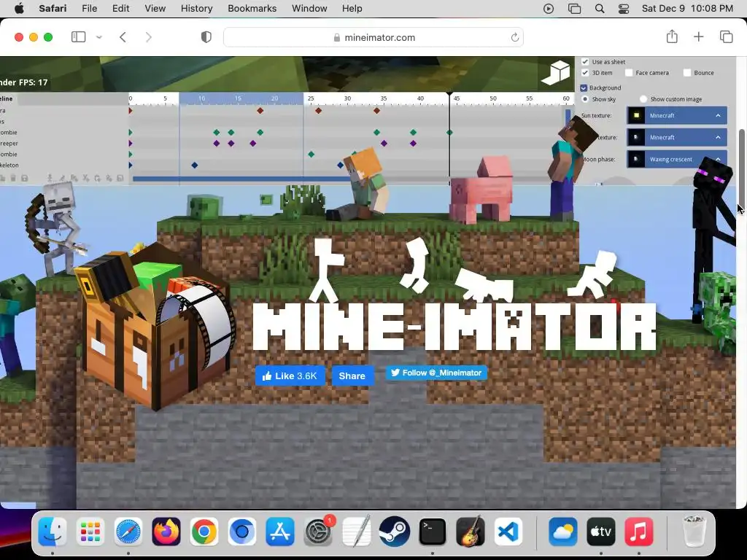Open System Preferences from the Dock
Image resolution: width=747 pixels, height=560 pixels.
pos(318,532)
